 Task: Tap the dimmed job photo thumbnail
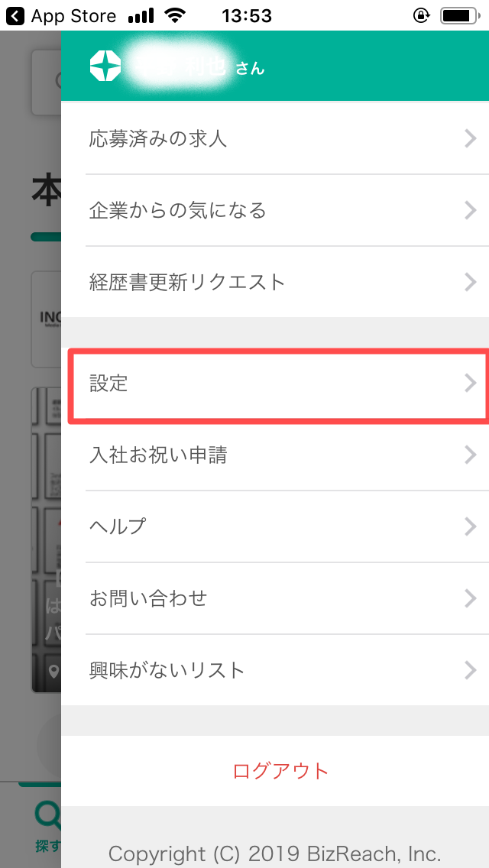pyautogui.click(x=46, y=539)
